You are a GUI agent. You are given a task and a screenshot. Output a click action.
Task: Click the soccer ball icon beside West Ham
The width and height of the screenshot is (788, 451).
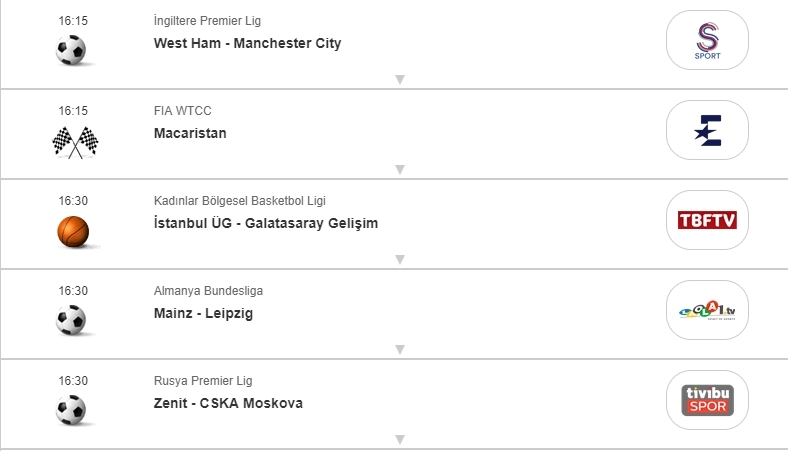71,50
